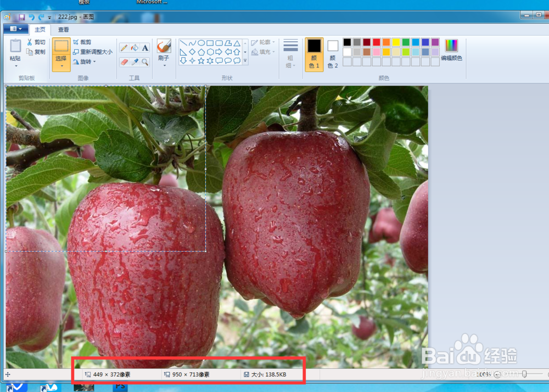Image resolution: width=549 pixels, height=392 pixels.
Task: Click the status bar text 大小: 138.5KB
Action: point(268,374)
